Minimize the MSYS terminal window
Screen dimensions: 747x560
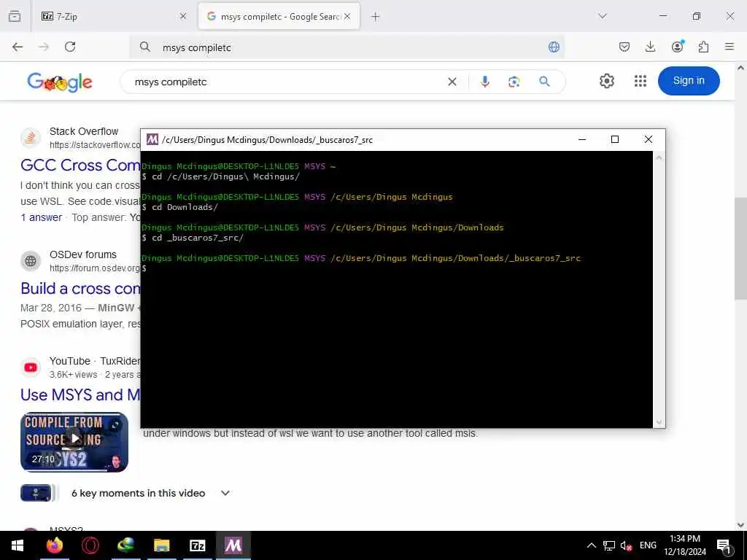pos(581,139)
